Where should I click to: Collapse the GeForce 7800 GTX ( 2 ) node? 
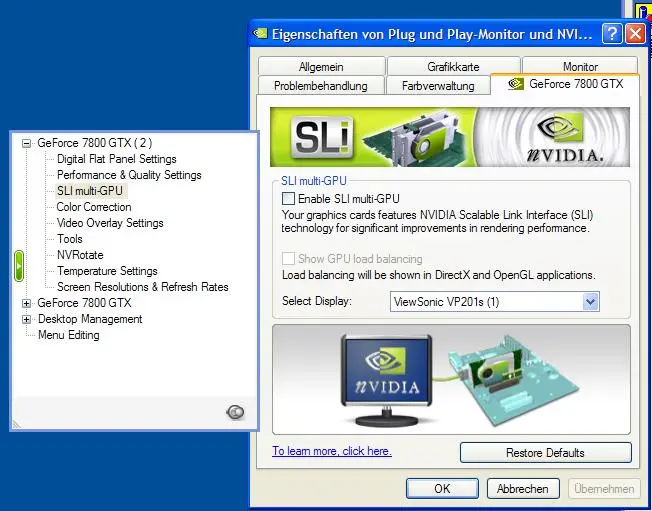pyautogui.click(x=26, y=143)
